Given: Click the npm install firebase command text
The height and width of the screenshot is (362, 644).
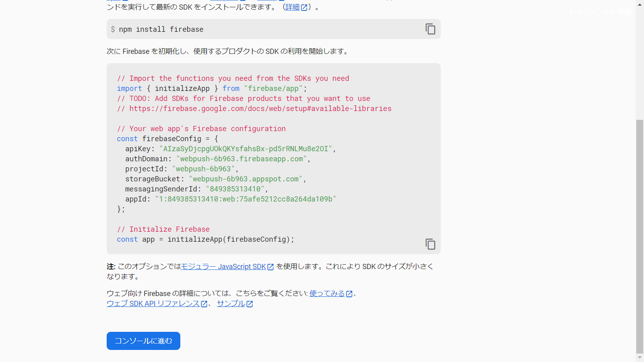Looking at the screenshot, I should 161,29.
